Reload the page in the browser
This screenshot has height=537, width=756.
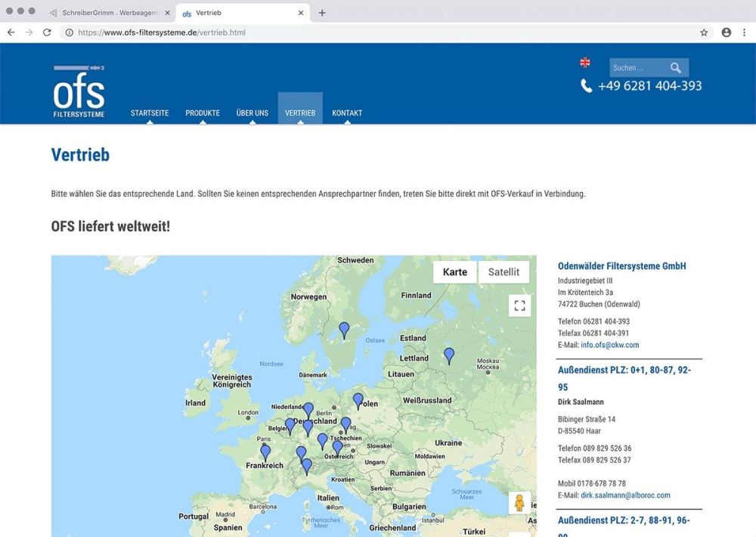pos(47,33)
